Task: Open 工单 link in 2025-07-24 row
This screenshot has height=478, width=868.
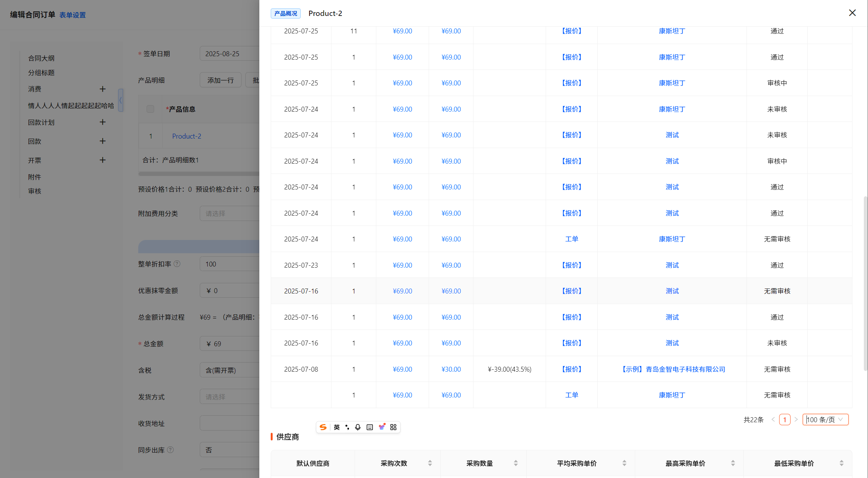Action: tap(571, 239)
